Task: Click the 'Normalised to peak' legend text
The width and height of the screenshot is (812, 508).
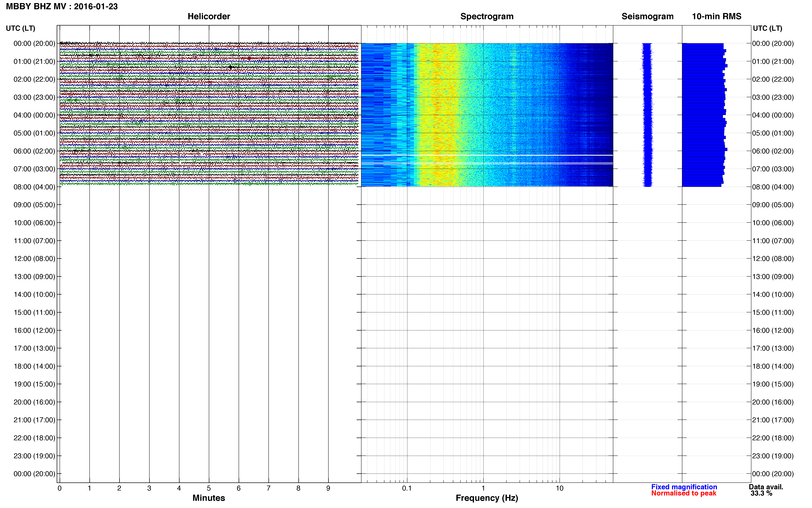Action: pyautogui.click(x=684, y=493)
